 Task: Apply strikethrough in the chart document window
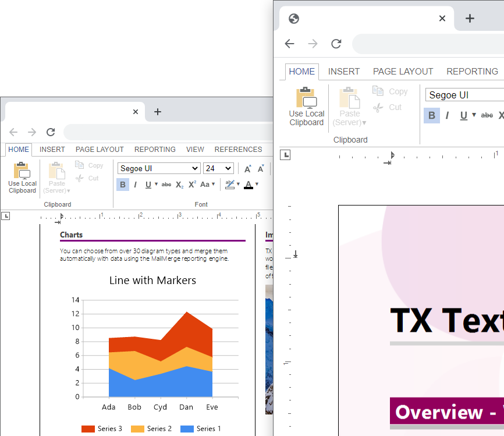pyautogui.click(x=166, y=185)
